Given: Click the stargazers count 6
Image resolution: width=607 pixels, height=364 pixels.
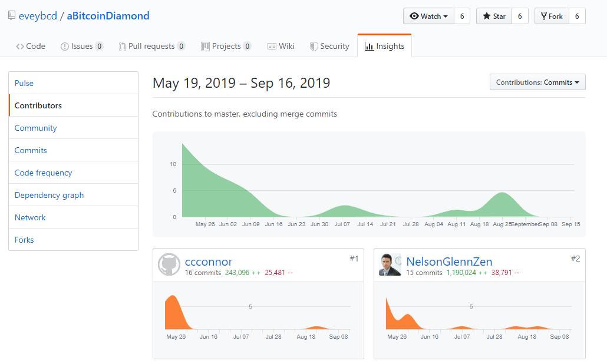Looking at the screenshot, I should (520, 16).
